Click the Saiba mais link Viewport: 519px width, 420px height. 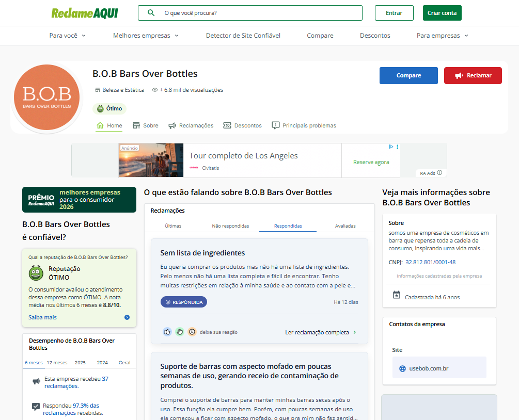[x=42, y=317]
